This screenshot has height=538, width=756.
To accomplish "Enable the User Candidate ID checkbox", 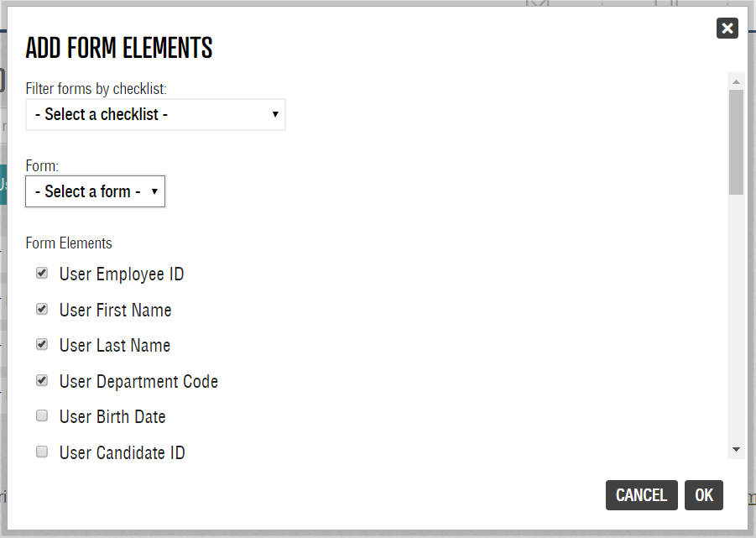I will tap(42, 452).
